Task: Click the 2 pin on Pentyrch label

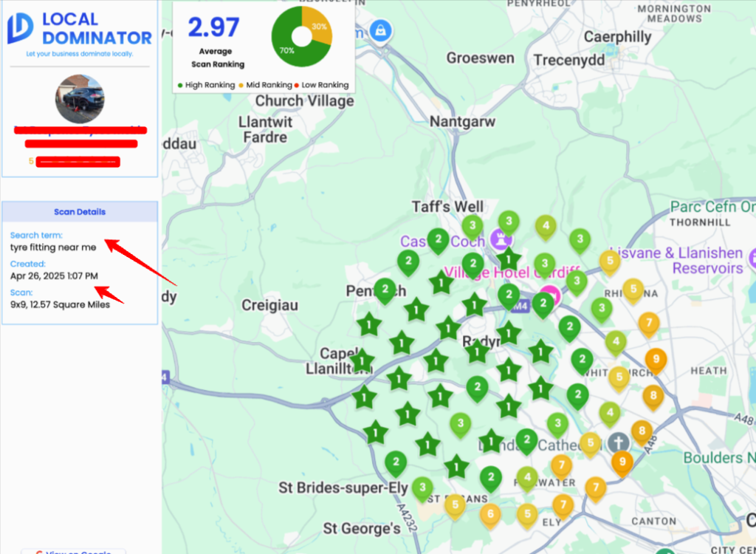Action: (385, 290)
